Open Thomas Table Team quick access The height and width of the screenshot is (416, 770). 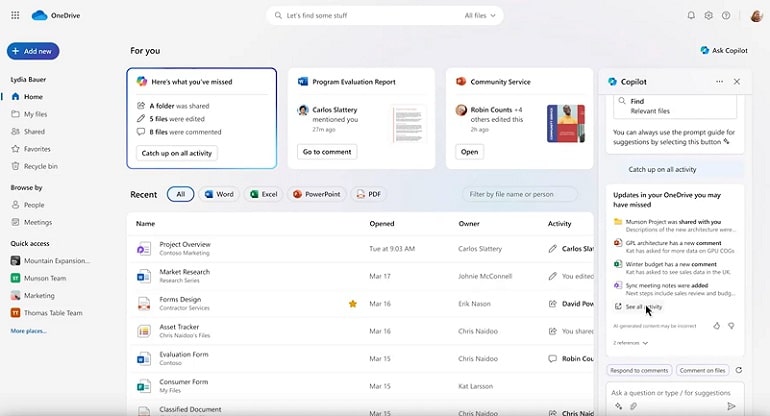[x=47, y=313]
